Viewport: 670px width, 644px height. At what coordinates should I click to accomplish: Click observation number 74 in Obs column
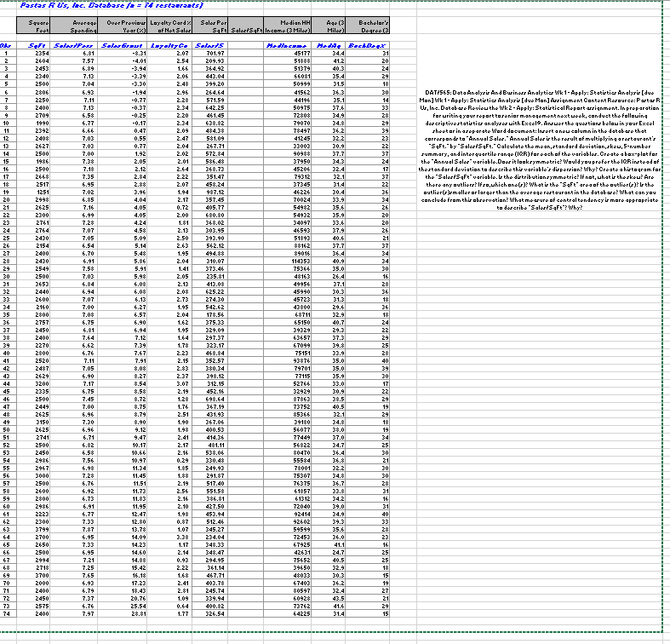tap(6, 613)
